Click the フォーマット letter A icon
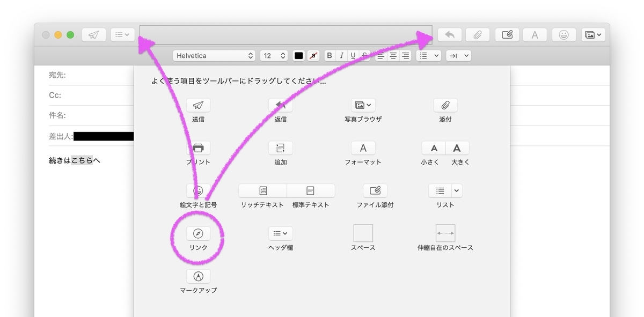 click(x=363, y=148)
